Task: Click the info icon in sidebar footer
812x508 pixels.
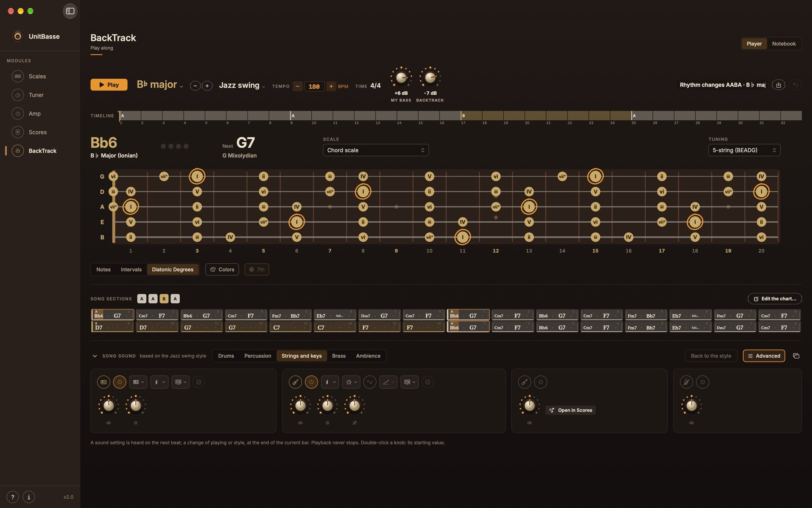Action: tap(29, 497)
